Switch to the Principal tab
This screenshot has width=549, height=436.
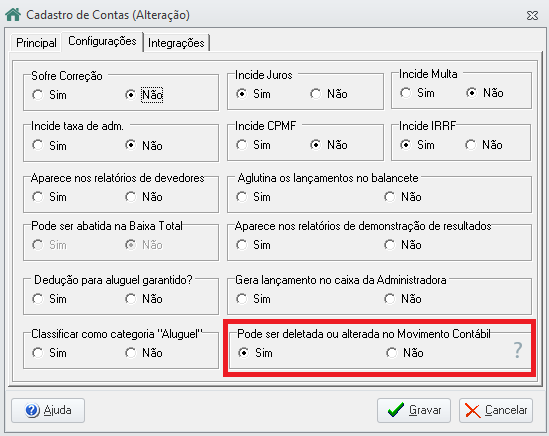pyautogui.click(x=36, y=43)
